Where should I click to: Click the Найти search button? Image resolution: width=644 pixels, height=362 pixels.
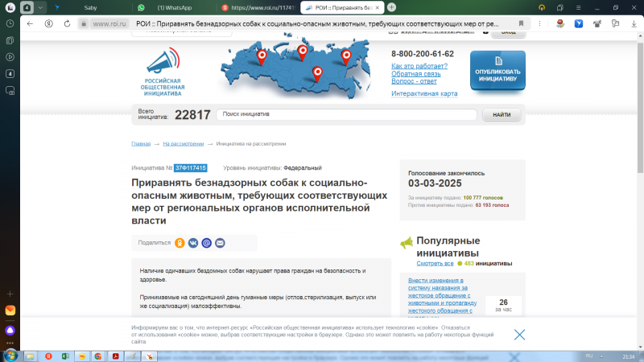(502, 114)
